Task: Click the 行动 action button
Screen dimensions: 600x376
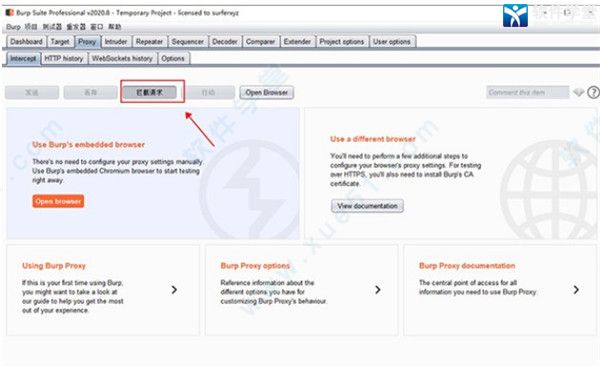Action: click(208, 92)
